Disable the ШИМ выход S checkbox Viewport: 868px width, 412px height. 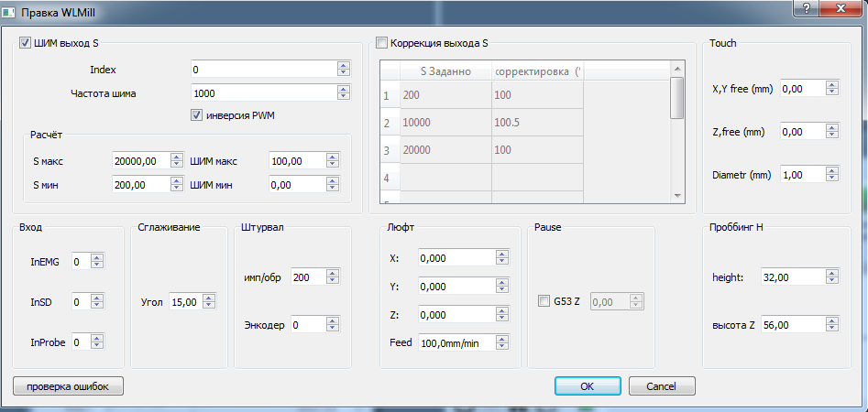[25, 43]
